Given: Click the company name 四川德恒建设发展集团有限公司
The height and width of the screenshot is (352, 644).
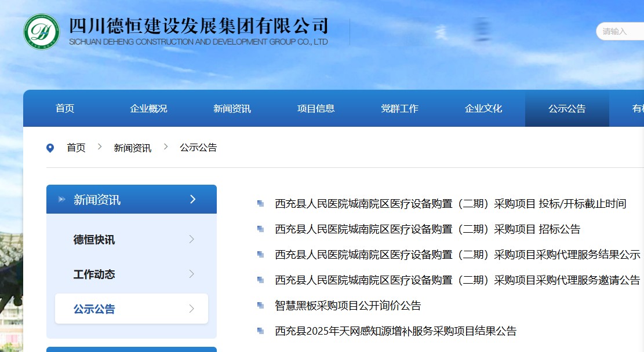Looking at the screenshot, I should pyautogui.click(x=199, y=25).
